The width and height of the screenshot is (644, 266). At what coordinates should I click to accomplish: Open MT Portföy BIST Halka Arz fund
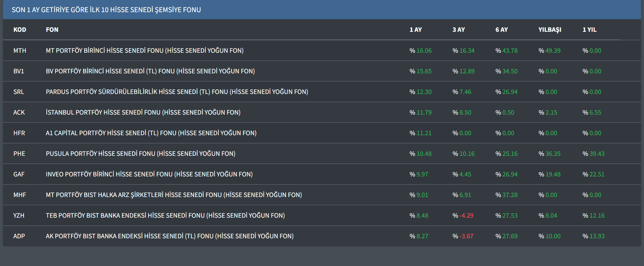click(174, 195)
